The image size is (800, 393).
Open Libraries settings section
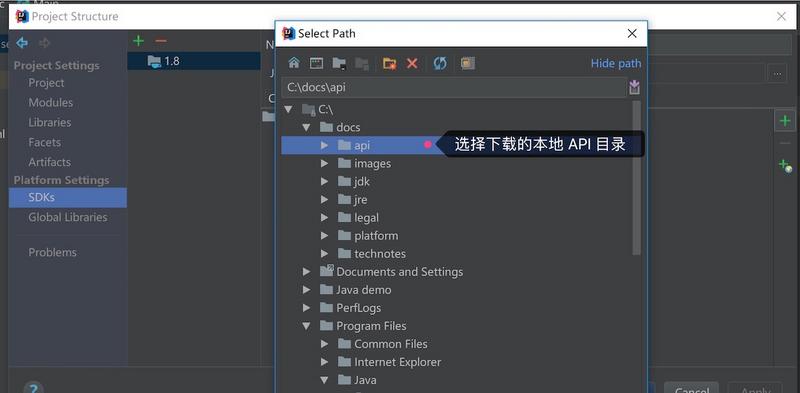[x=49, y=122]
